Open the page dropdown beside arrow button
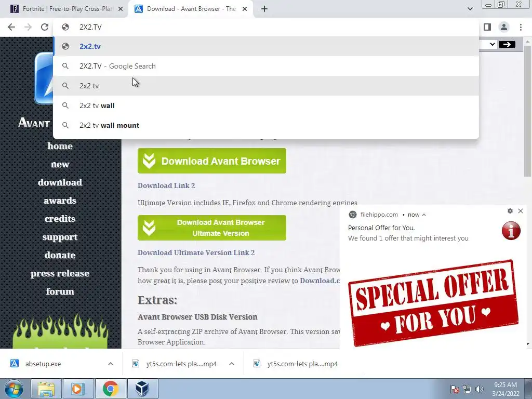Screen dimensions: 532x399 point(492,45)
